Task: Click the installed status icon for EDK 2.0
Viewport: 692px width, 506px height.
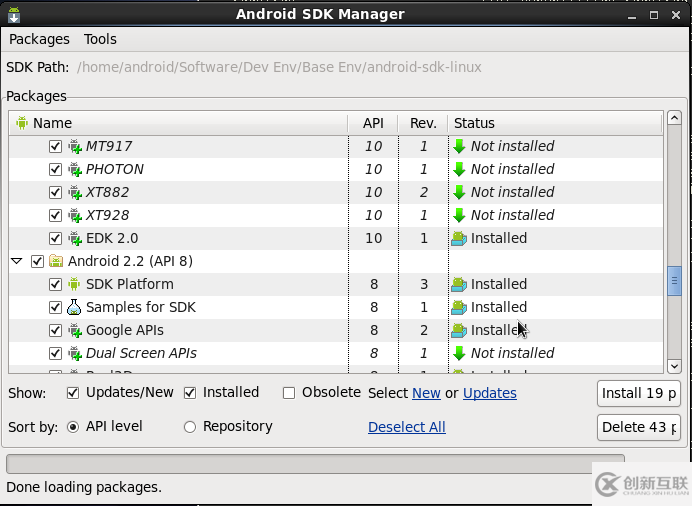Action: coord(459,239)
